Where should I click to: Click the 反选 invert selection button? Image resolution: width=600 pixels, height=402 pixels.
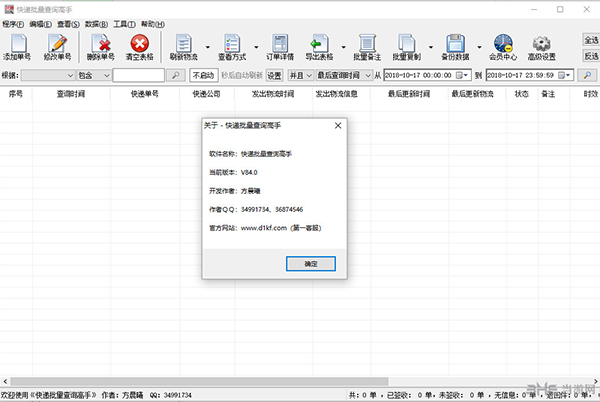pos(591,56)
